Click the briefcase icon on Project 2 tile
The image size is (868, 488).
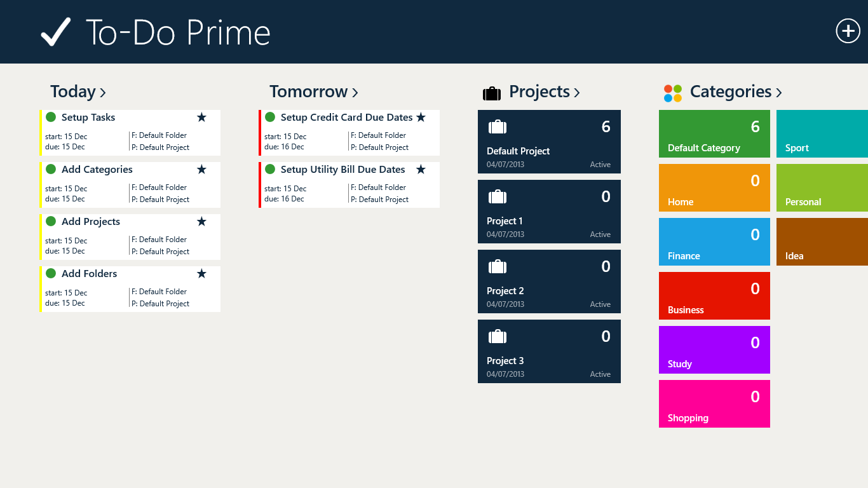coord(497,267)
